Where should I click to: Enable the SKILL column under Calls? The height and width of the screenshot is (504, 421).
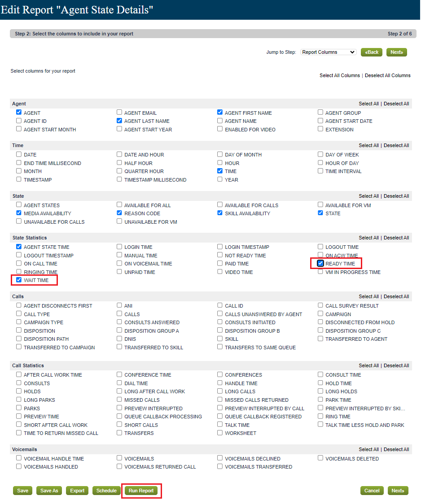tap(219, 339)
